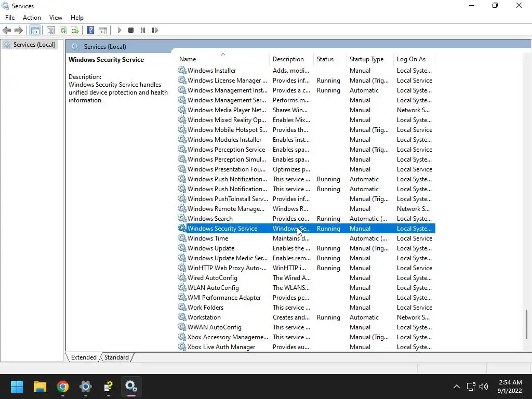This screenshot has width=532, height=399.
Task: Click the Start Service play icon
Action: point(119,30)
